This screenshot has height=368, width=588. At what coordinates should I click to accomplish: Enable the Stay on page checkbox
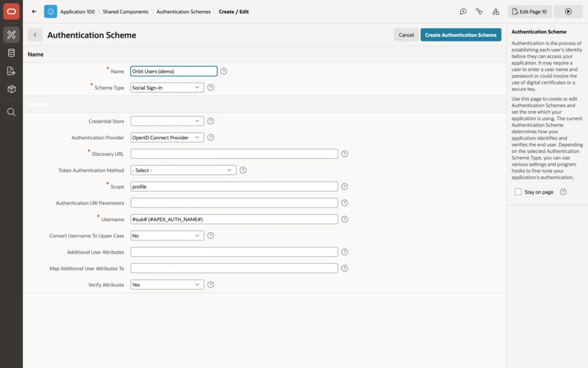(x=518, y=192)
